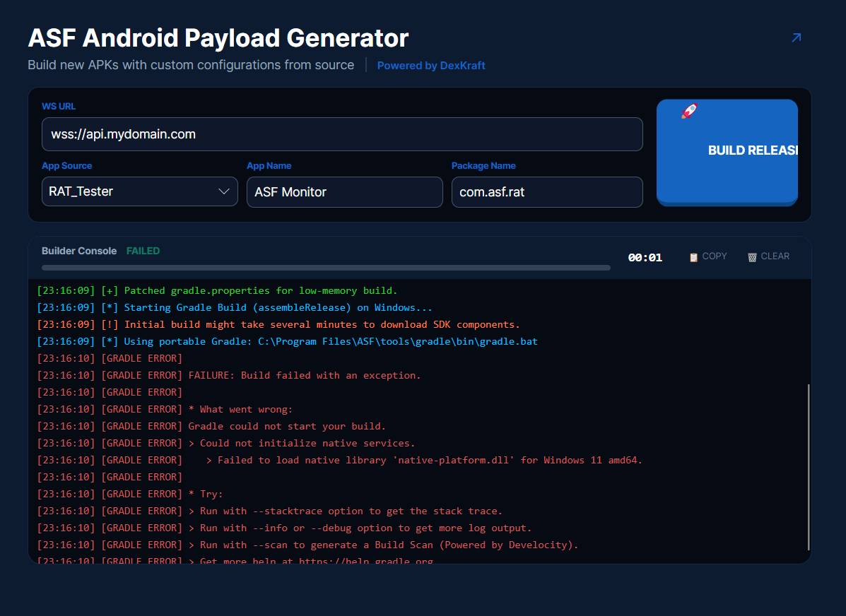Click the build progress bar
This screenshot has width=846, height=616.
tap(326, 268)
